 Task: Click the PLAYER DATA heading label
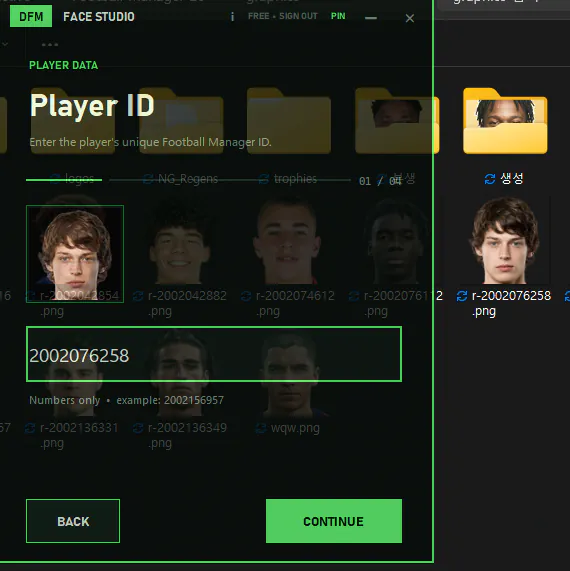(x=63, y=66)
